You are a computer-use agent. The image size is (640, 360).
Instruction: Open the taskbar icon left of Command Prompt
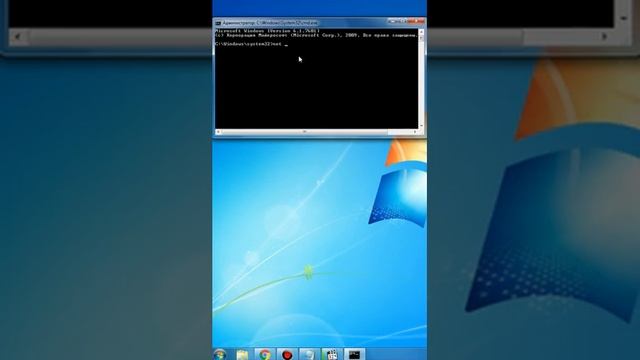(332, 355)
